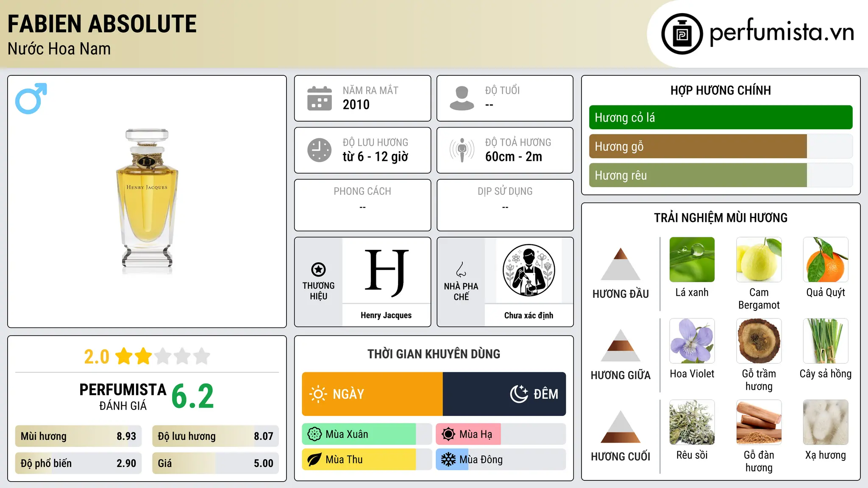Click the calendar icon for release year
The image size is (868, 488).
click(x=320, y=98)
